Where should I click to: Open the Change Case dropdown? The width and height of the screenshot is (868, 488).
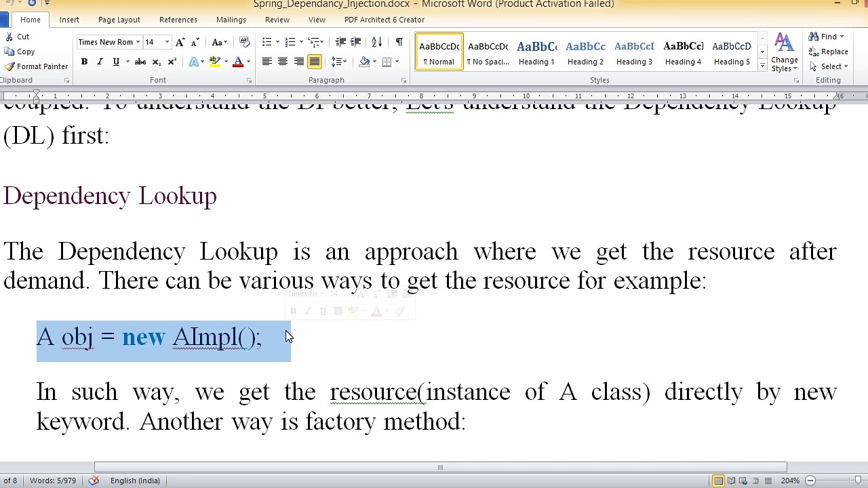tap(220, 42)
